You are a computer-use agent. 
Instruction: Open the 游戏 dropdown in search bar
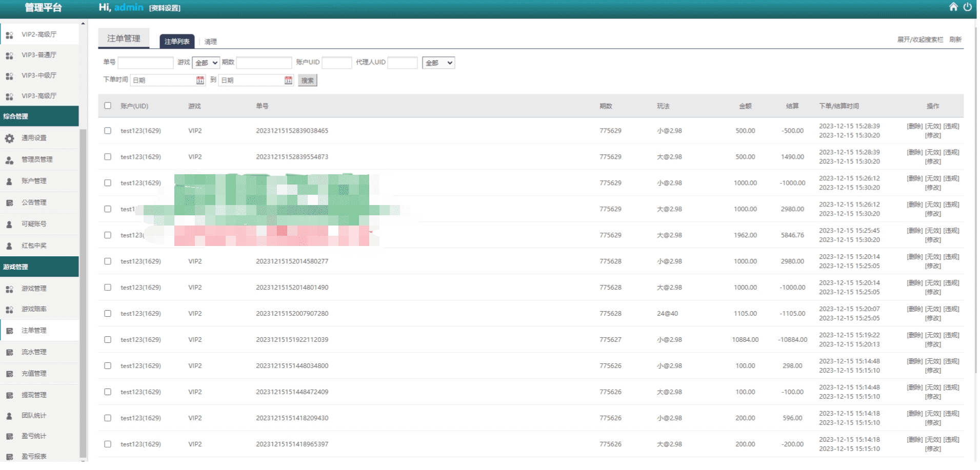click(x=206, y=63)
